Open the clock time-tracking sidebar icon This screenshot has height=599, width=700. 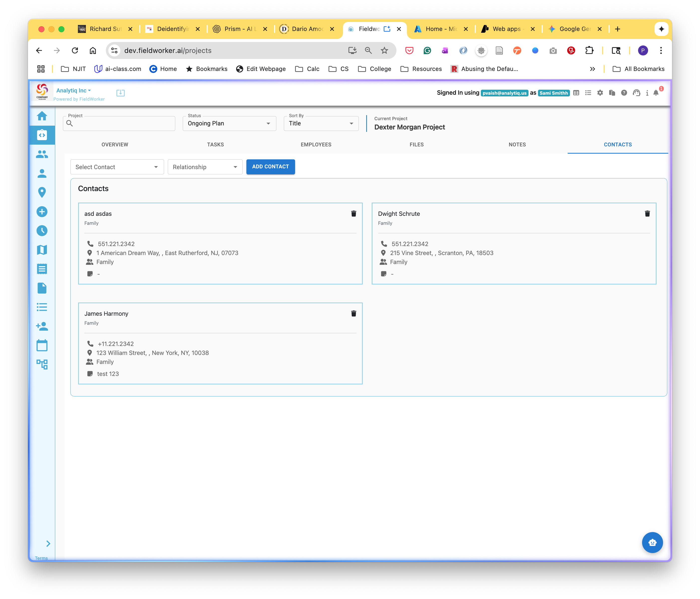click(x=42, y=231)
